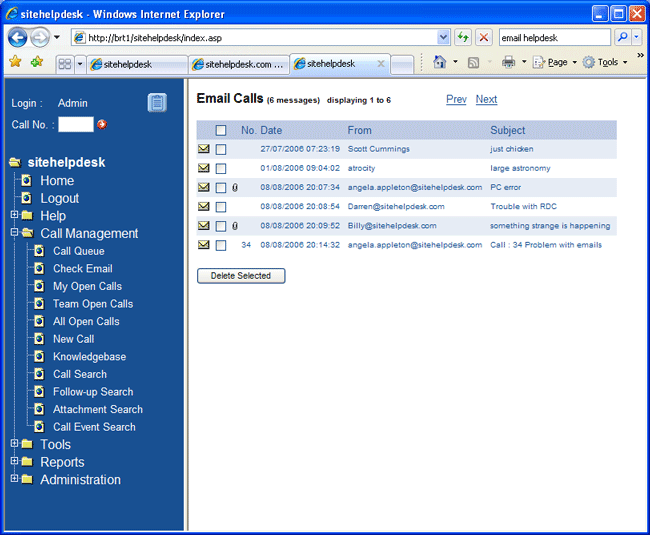Open the Page menu dropdown
Viewport: 650px width, 535px height.
point(555,62)
